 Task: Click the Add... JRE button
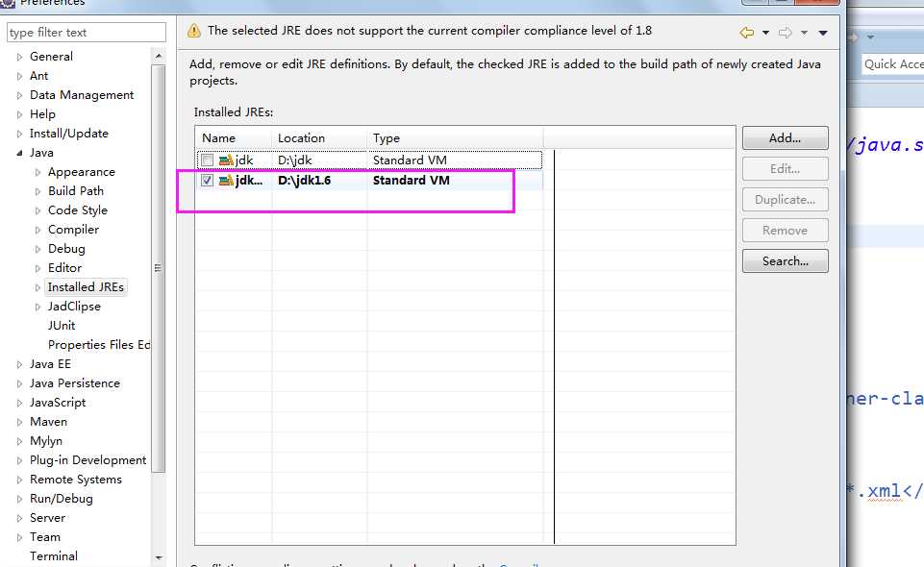pos(785,137)
